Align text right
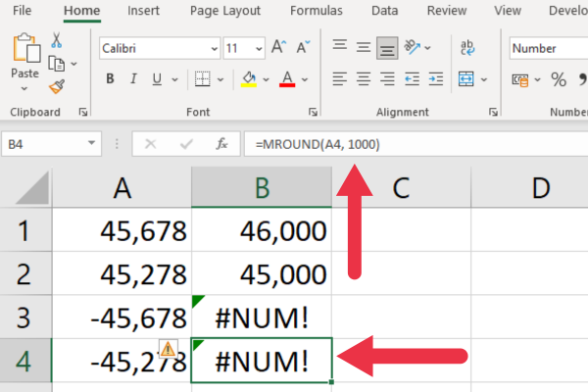This screenshot has height=392, width=588. [x=387, y=79]
